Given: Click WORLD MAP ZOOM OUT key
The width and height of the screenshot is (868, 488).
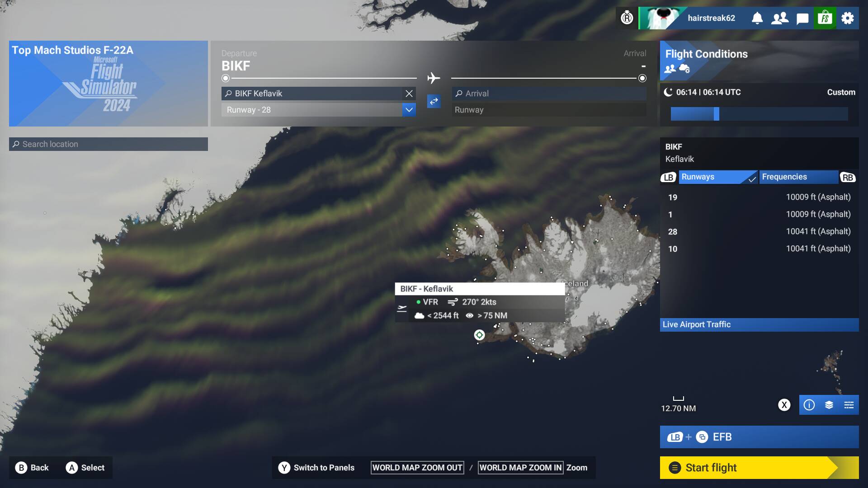Looking at the screenshot, I should (417, 468).
